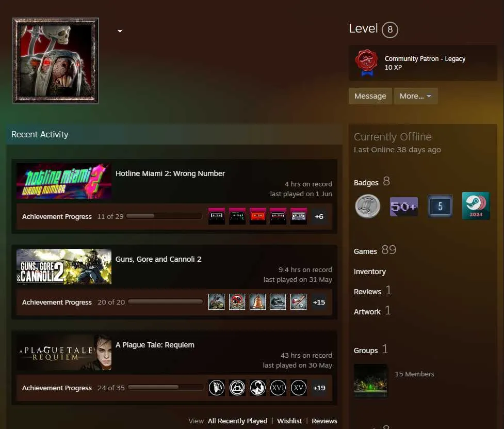Click the blue number 5 badge
The image size is (504, 429).
pos(440,206)
